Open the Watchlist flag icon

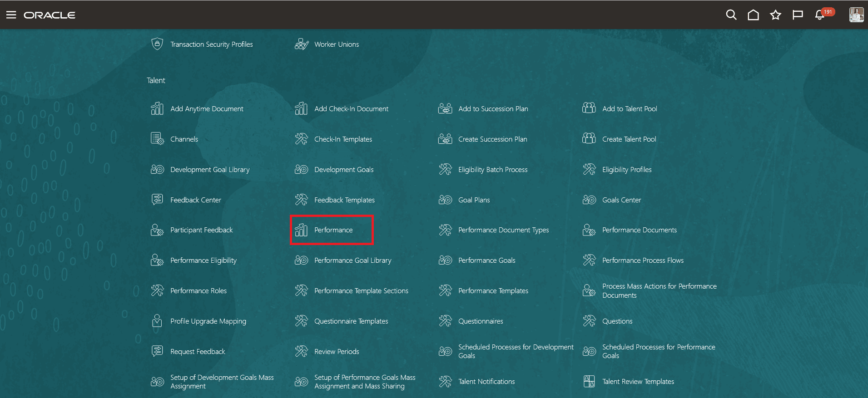[x=798, y=15]
